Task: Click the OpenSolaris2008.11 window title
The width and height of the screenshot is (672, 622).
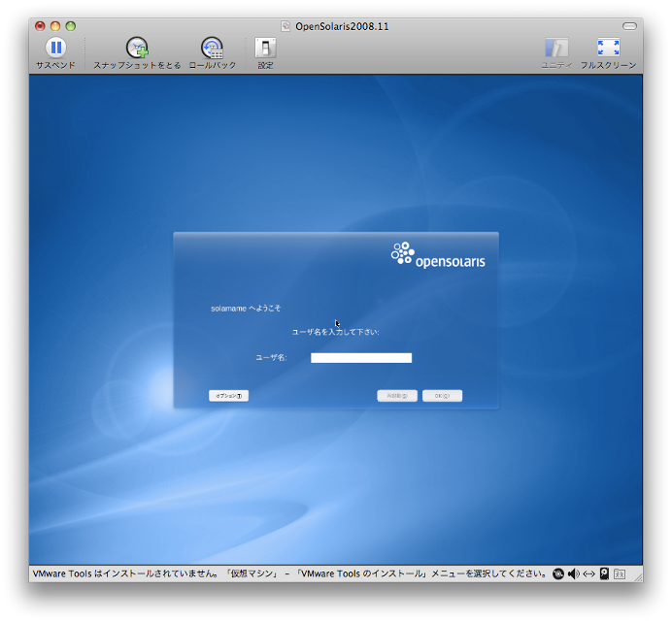Action: [342, 26]
